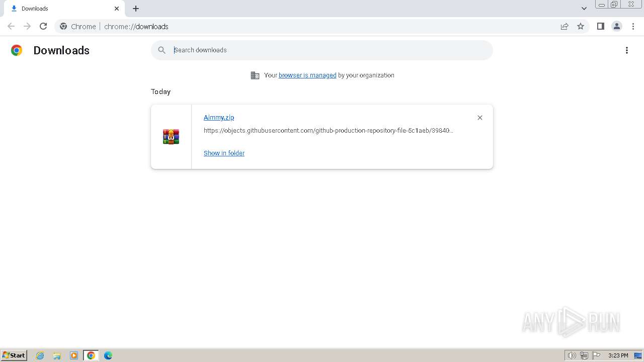This screenshot has width=644, height=362.
Task: Click the Today date heading
Action: (x=160, y=92)
